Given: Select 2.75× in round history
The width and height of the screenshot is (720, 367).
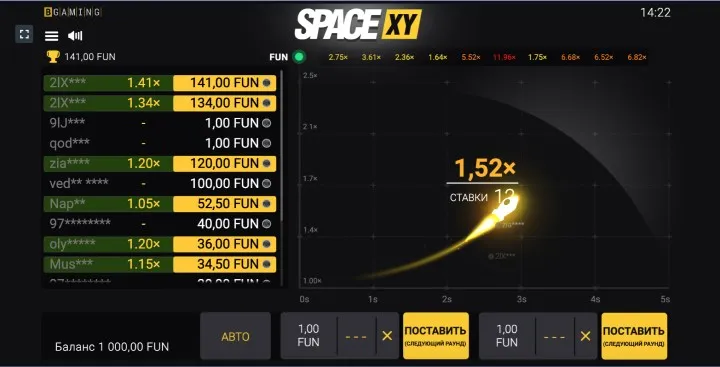Looking at the screenshot, I should [338, 57].
